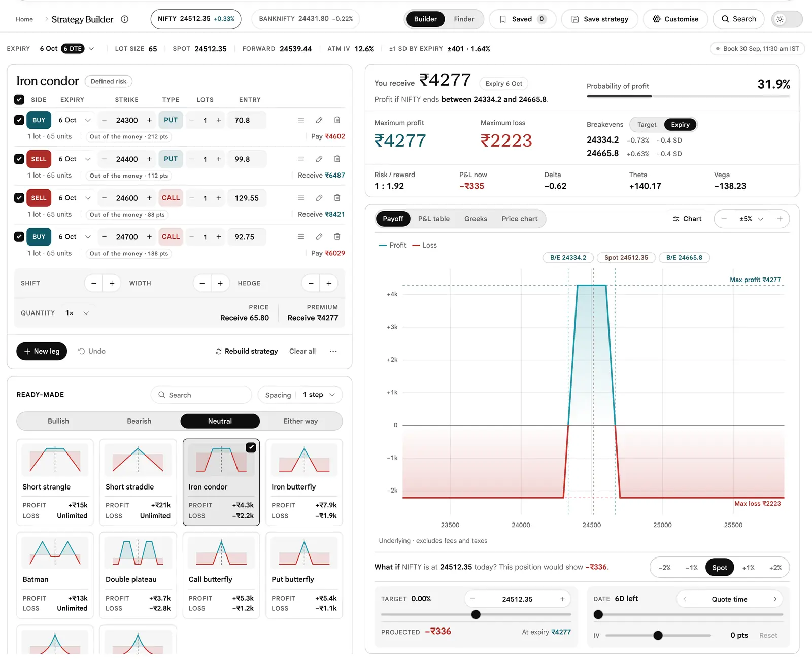This screenshot has width=812, height=663.
Task: Uncheck the BUY 24300 PUT leg
Action: 19,120
